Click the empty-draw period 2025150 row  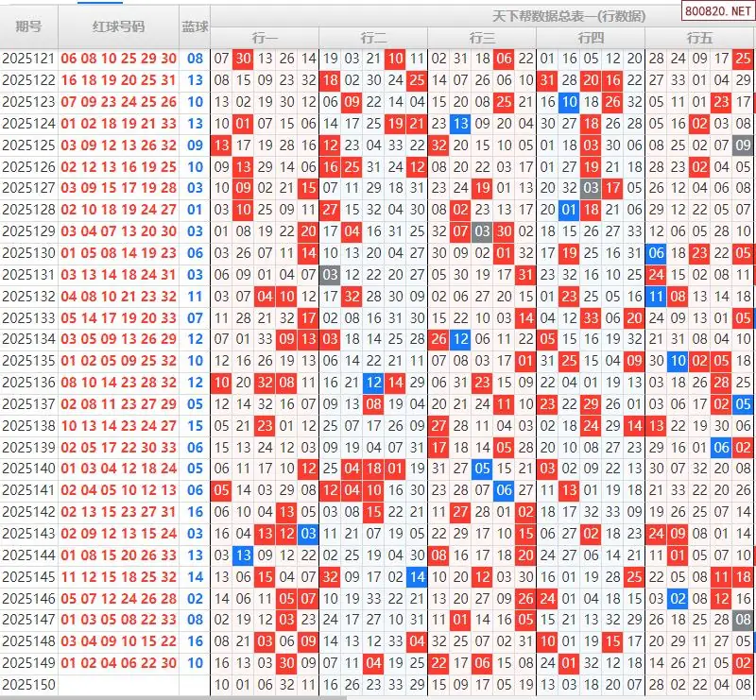point(28,685)
